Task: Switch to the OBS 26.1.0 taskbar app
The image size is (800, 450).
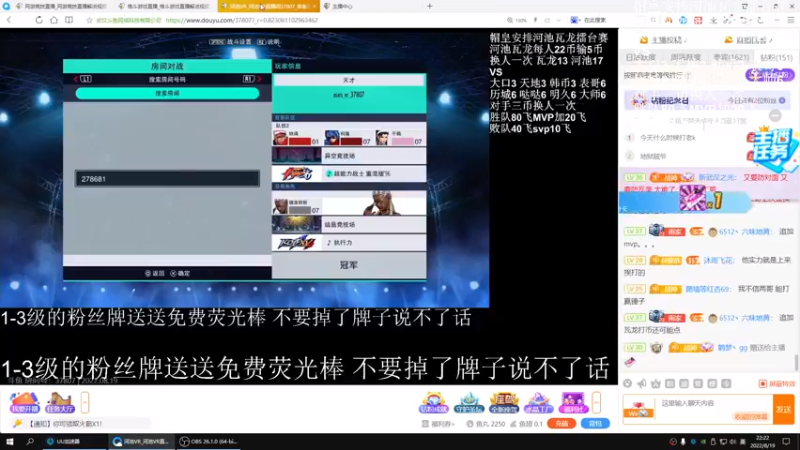Action: point(208,441)
